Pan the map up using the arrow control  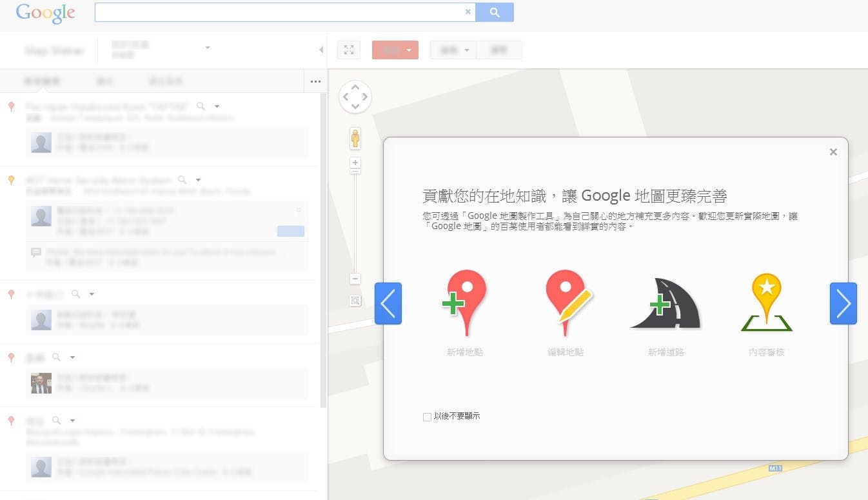click(355, 87)
